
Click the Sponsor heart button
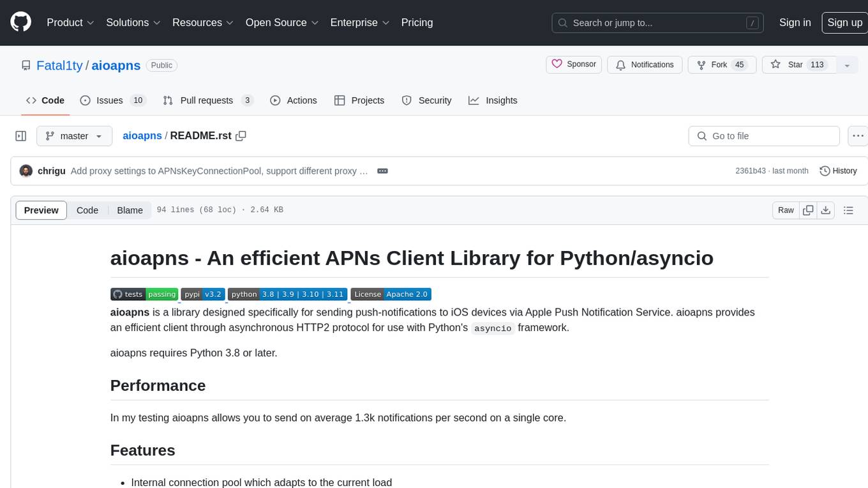point(574,65)
